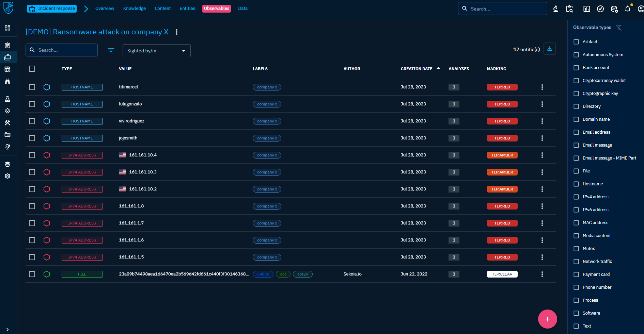Sort by the Creation Date column header
644x334 pixels.
pyautogui.click(x=416, y=69)
